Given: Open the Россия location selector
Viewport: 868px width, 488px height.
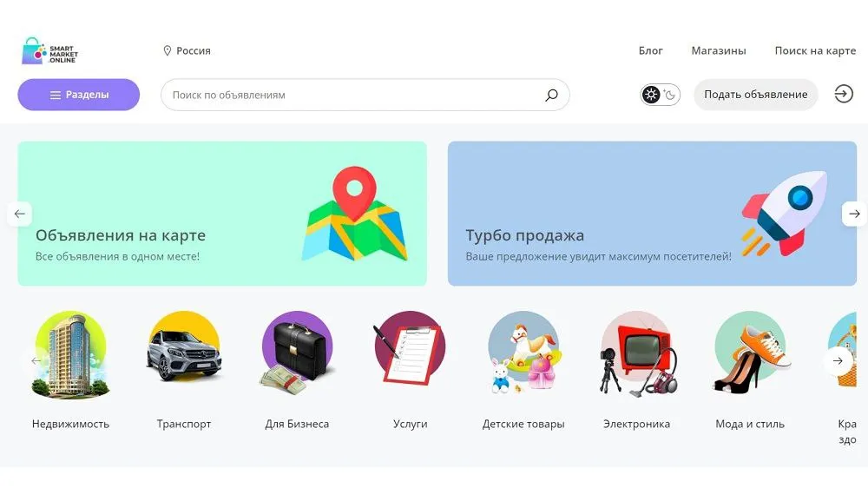Looking at the screenshot, I should tap(187, 50).
